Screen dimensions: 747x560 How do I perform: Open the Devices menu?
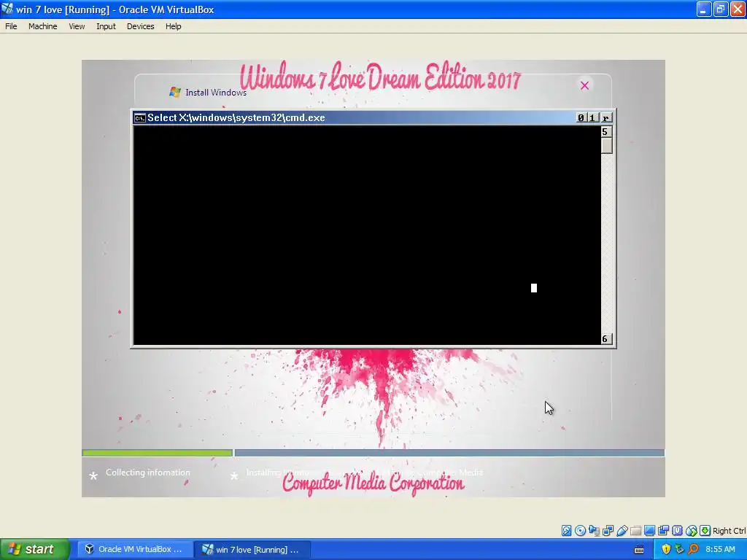(141, 26)
